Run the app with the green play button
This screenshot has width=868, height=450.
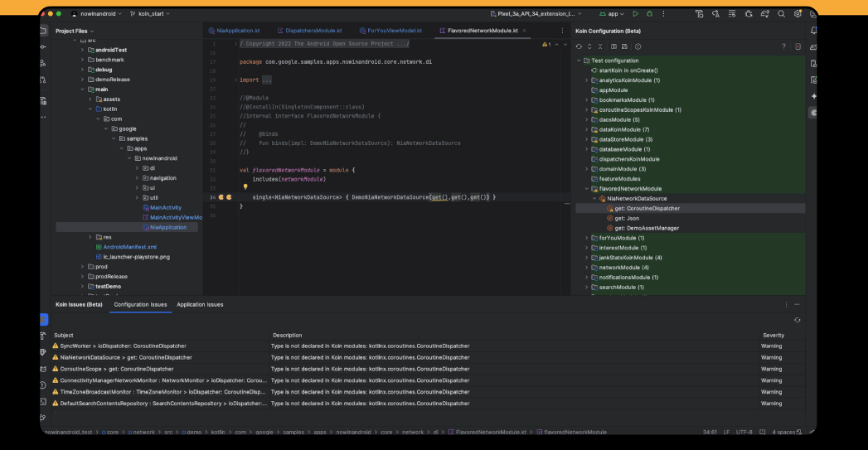(x=636, y=14)
